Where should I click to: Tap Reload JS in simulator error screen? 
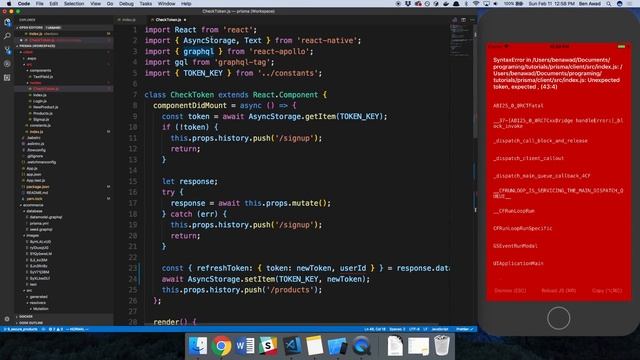pyautogui.click(x=558, y=291)
